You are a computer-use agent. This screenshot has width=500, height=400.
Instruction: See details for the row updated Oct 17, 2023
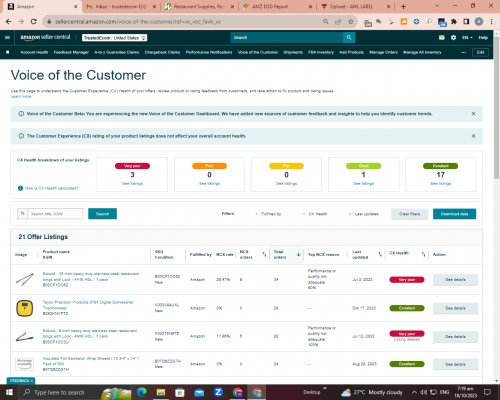pos(455,308)
